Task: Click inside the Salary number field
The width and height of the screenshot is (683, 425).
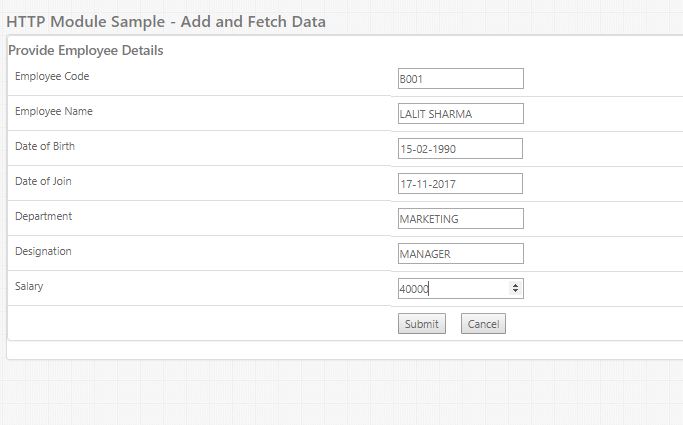Action: coord(452,289)
